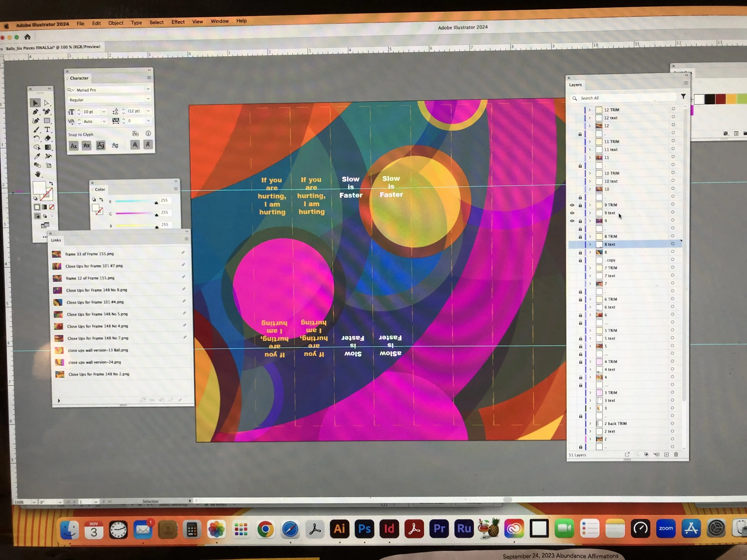Open the Window menu
747x560 pixels.
click(x=220, y=21)
